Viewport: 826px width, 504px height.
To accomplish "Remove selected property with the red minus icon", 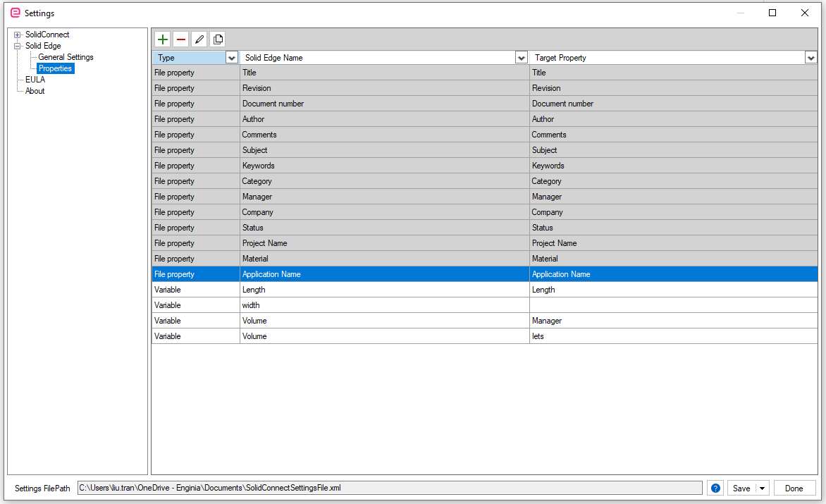I will [181, 39].
